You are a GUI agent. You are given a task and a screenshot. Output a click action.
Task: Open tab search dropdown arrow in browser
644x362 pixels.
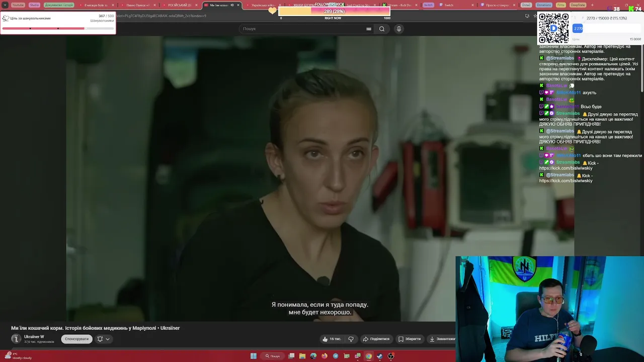coord(5,5)
